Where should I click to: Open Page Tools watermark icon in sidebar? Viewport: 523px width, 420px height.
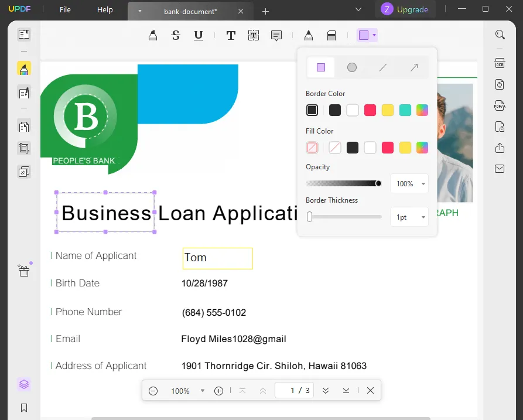tap(24, 172)
